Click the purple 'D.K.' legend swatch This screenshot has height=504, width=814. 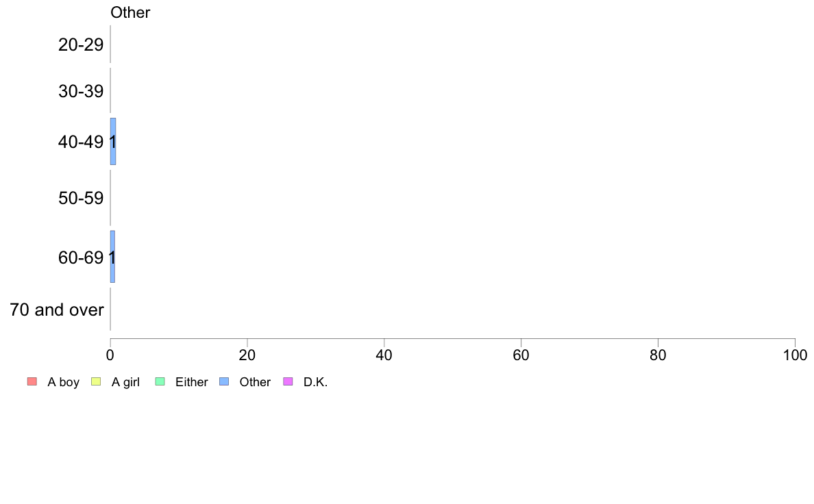click(x=288, y=381)
